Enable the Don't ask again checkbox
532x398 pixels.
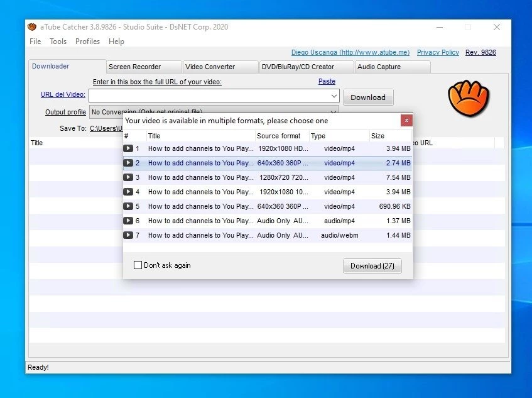[138, 265]
